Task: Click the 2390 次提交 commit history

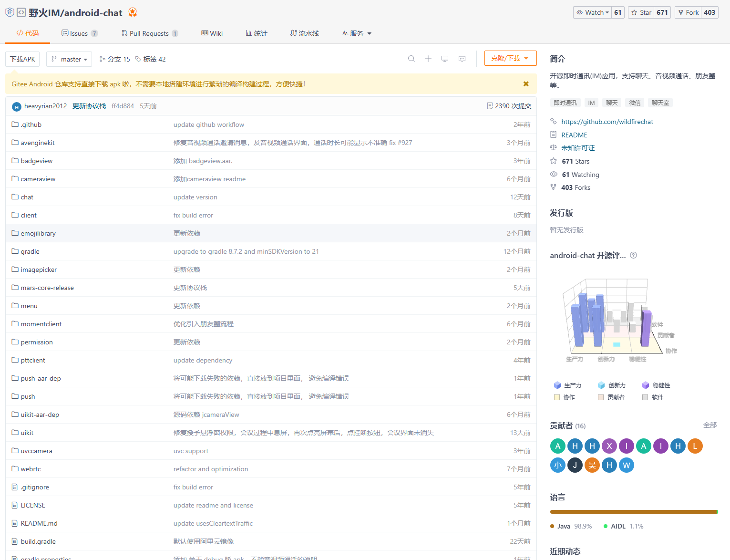Action: pos(509,106)
